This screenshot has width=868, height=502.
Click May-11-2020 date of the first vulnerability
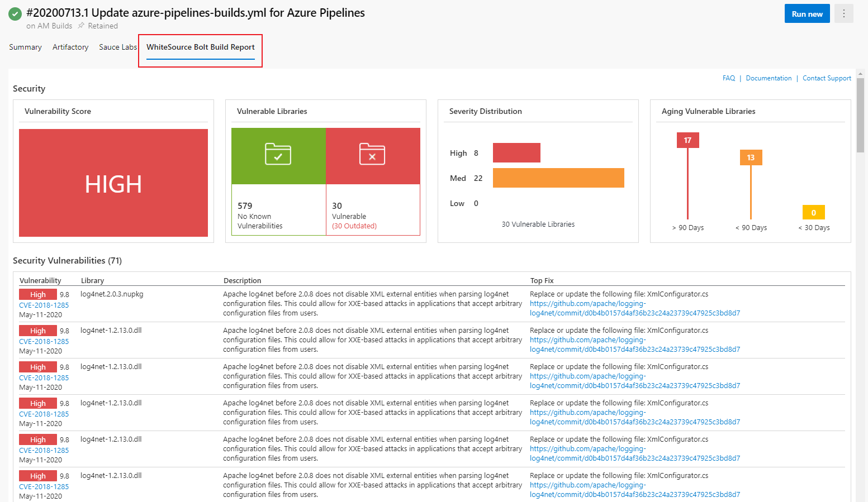tap(41, 314)
